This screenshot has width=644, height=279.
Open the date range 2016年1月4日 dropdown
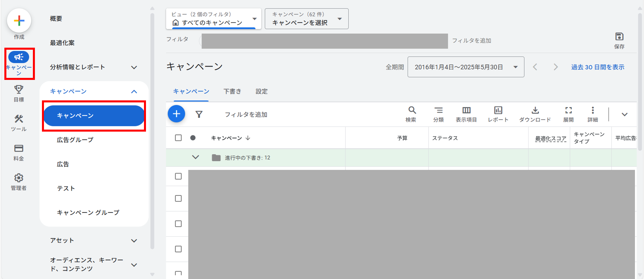click(x=466, y=67)
